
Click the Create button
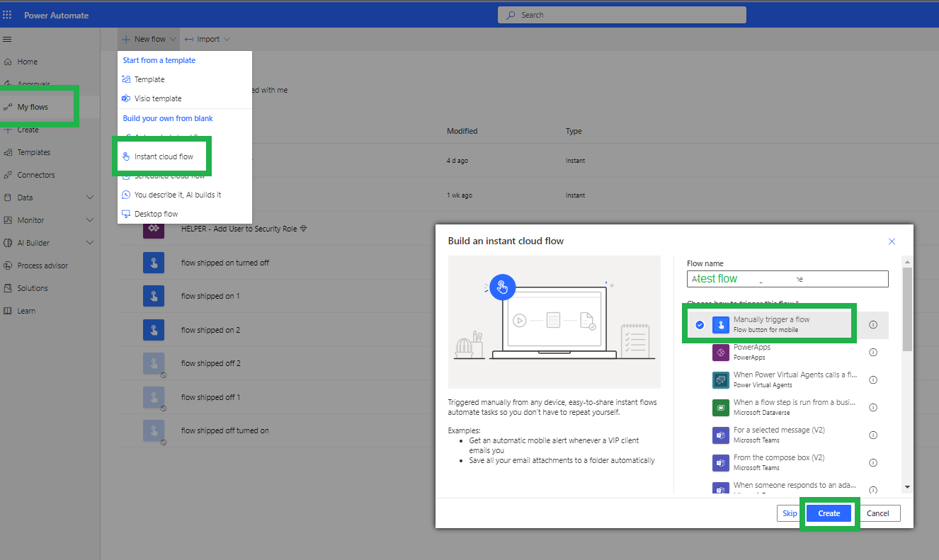829,513
